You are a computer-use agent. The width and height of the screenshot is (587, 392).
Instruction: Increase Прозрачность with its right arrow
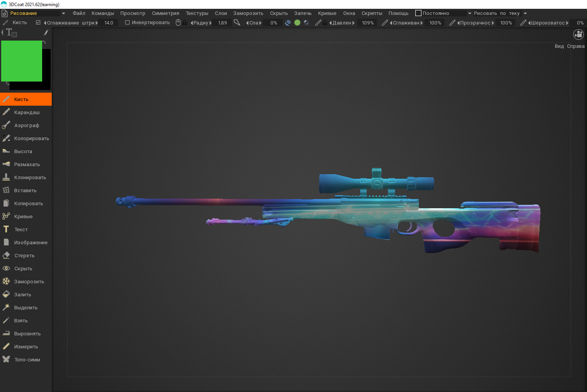(x=493, y=23)
